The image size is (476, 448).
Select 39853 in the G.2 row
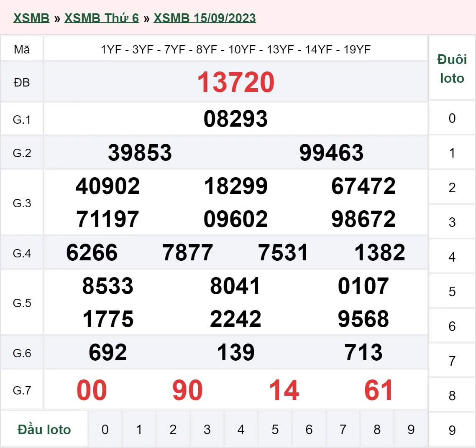coord(141,153)
